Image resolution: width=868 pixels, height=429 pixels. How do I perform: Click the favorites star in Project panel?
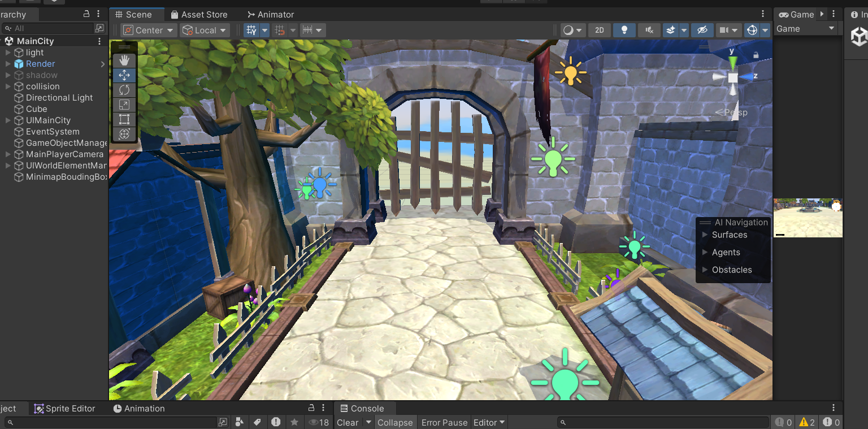(x=294, y=422)
